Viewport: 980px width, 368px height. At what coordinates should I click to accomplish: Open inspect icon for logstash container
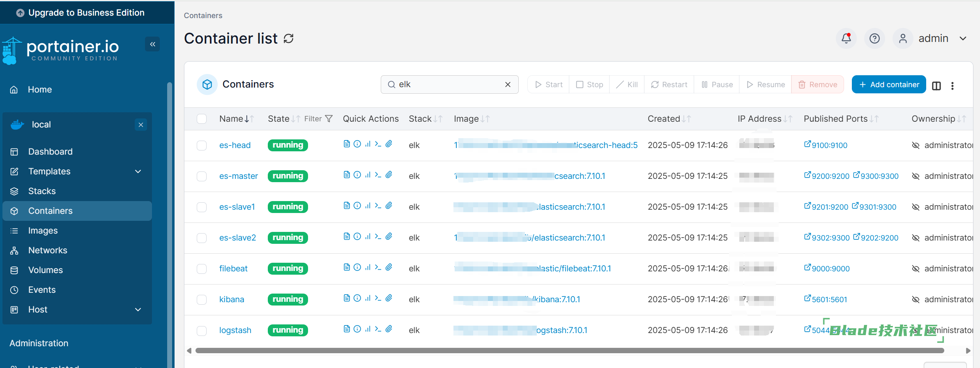point(357,329)
